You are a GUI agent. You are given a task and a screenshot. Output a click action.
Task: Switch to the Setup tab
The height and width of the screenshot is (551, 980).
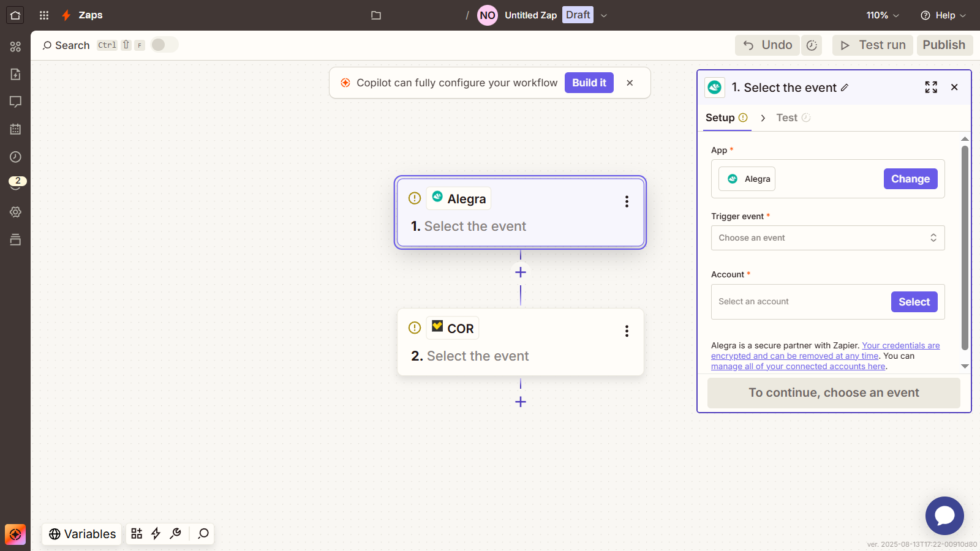(726, 118)
